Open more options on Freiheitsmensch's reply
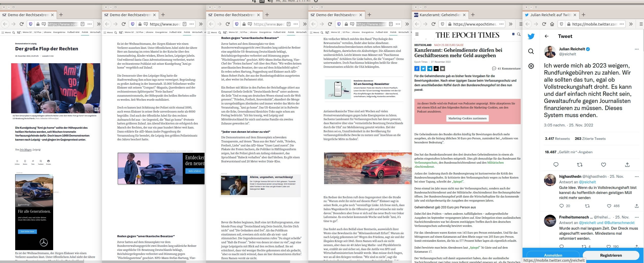Image resolution: width=644 pixels, height=263 pixels. [x=637, y=217]
